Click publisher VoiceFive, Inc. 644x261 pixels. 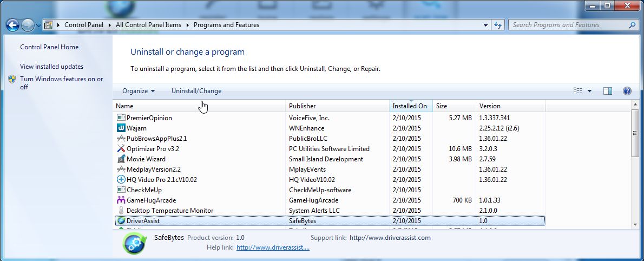(x=309, y=118)
